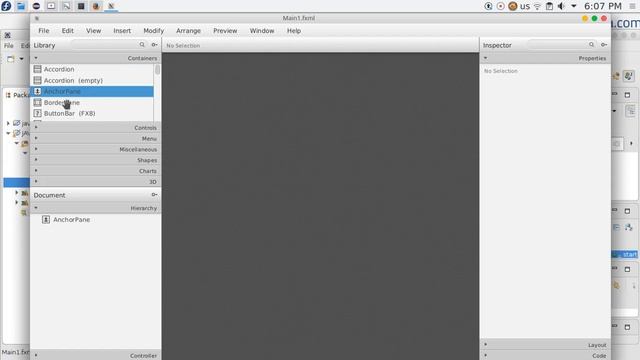This screenshot has width=640, height=360.
Task: Open the File menu in background Eclipse window
Action: (9, 46)
